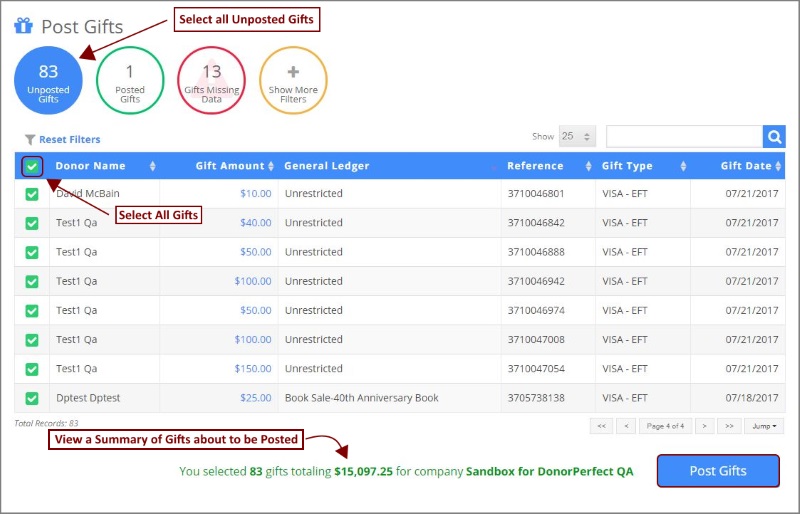This screenshot has height=514, width=800.
Task: Toggle the select-all checkbox in table header
Action: click(x=32, y=166)
